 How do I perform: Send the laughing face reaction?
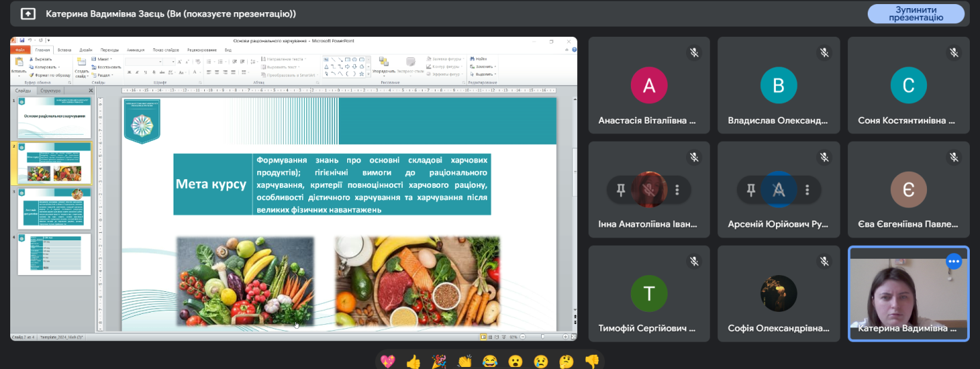pyautogui.click(x=490, y=361)
